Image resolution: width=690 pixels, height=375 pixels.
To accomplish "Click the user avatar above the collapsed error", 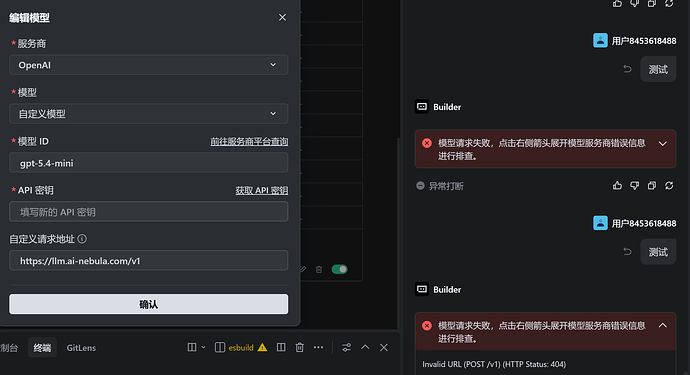I will (600, 40).
